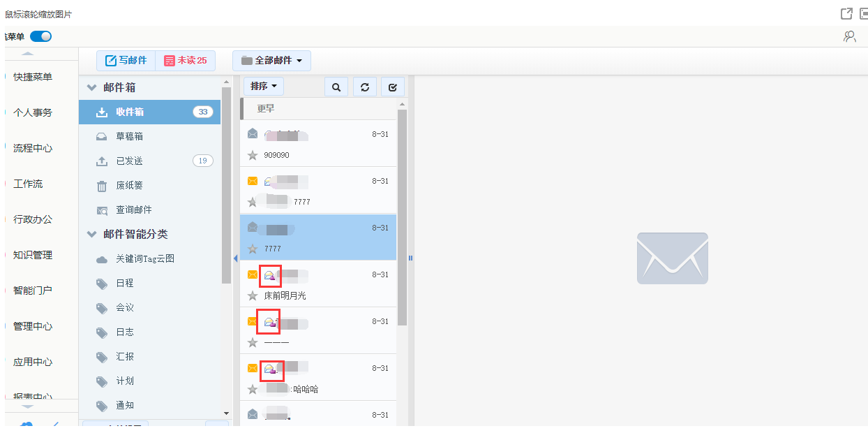This screenshot has width=868, height=440.
Task: Click the tag icon beside 汇报
Action: 102,357
